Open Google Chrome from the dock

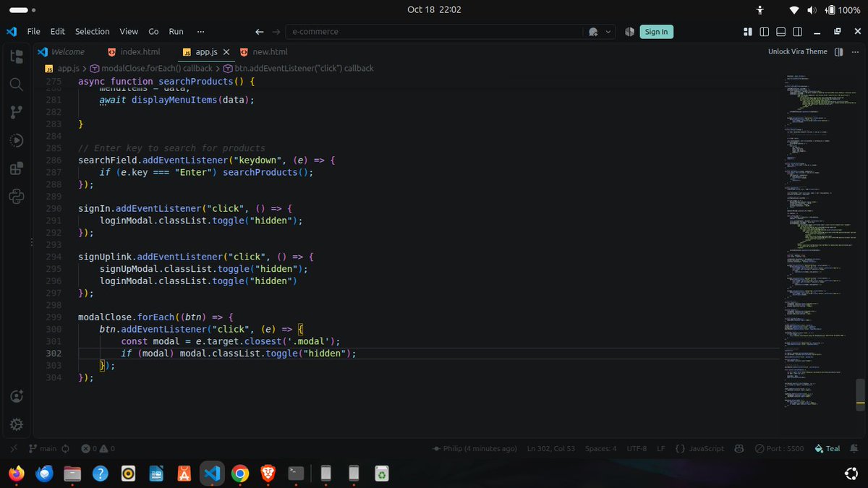point(240,474)
